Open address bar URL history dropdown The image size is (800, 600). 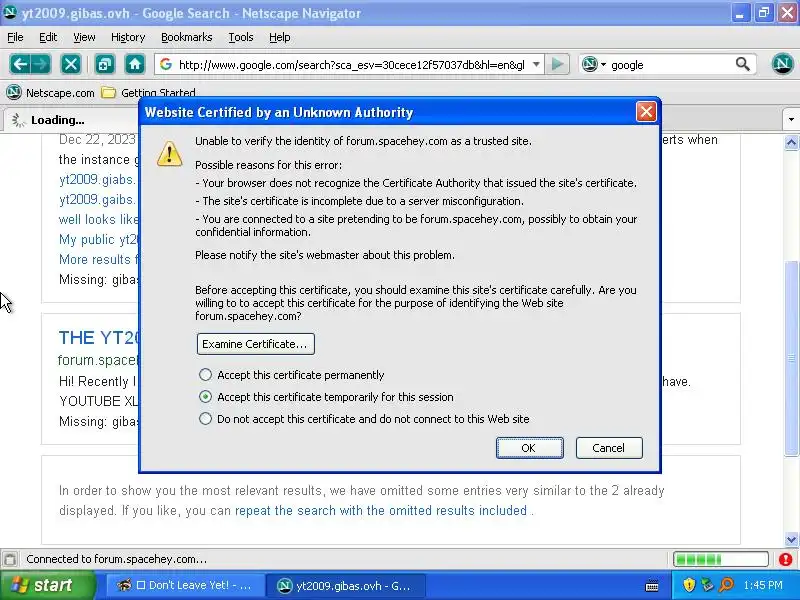(536, 64)
